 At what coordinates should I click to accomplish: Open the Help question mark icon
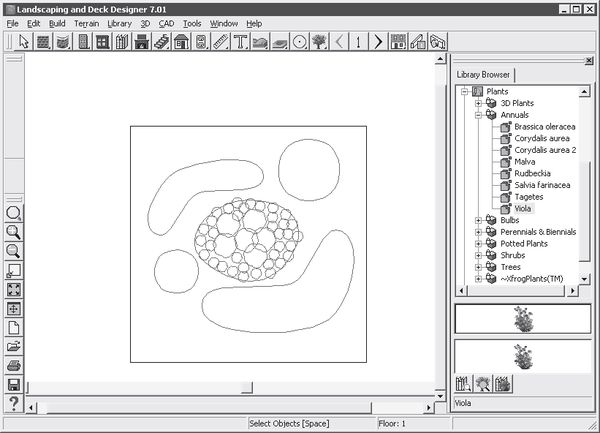[x=15, y=403]
